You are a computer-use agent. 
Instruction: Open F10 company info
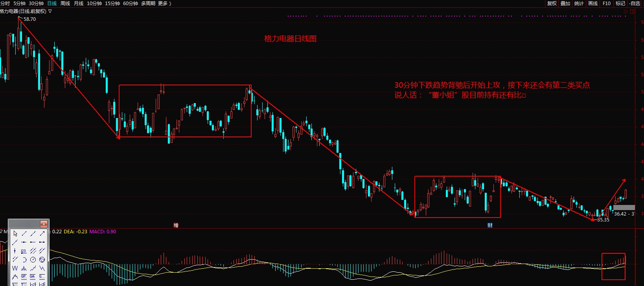click(x=607, y=3)
